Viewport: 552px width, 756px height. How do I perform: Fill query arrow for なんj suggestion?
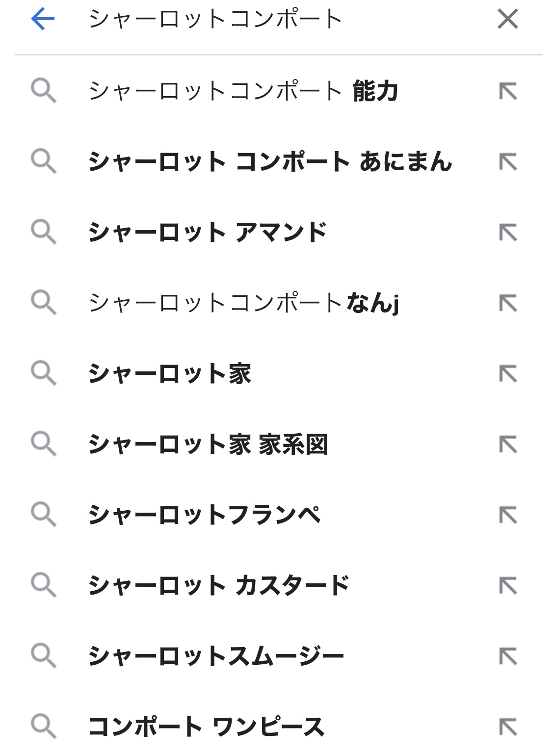click(508, 303)
